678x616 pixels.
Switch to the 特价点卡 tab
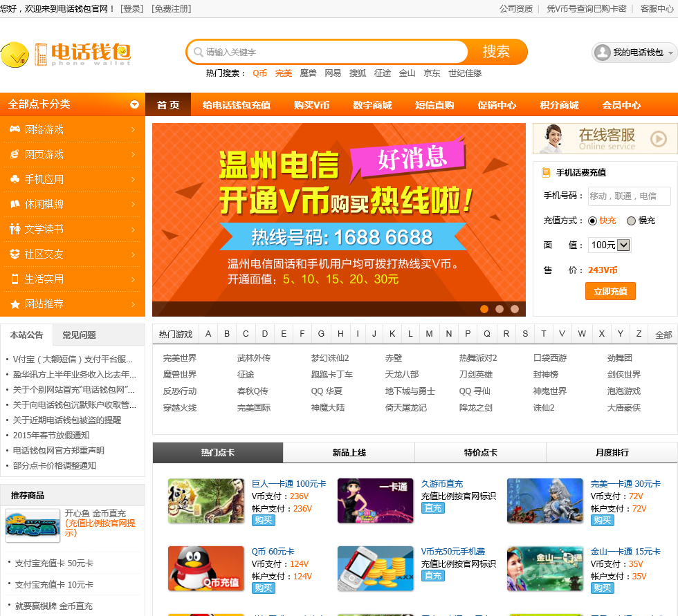480,452
